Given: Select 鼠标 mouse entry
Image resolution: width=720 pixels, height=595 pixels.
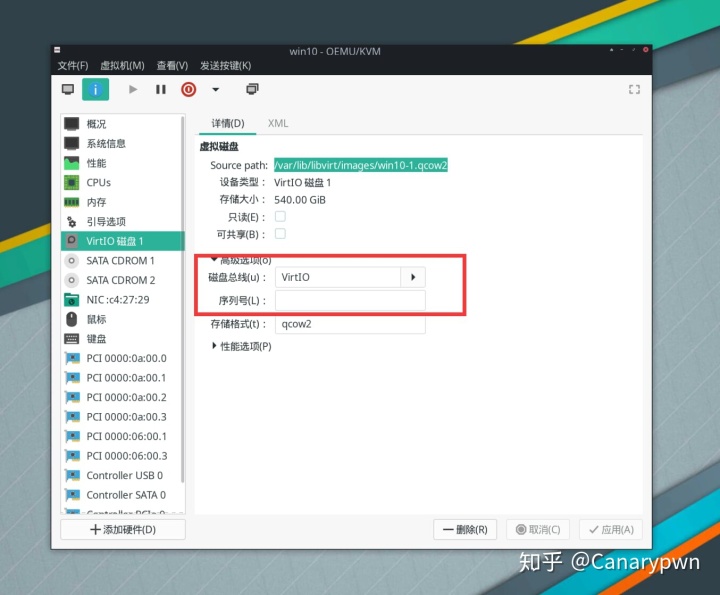Looking at the screenshot, I should 123,319.
